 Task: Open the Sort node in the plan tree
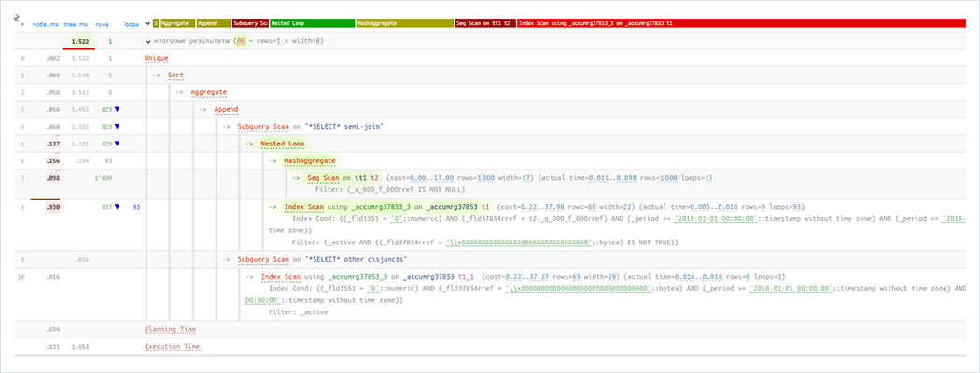coord(176,76)
